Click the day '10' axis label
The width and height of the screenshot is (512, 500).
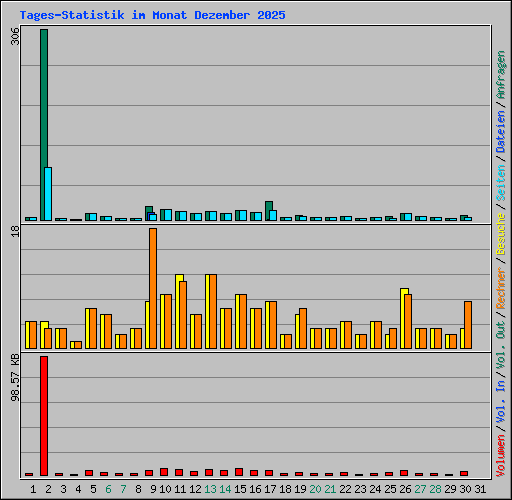165,489
